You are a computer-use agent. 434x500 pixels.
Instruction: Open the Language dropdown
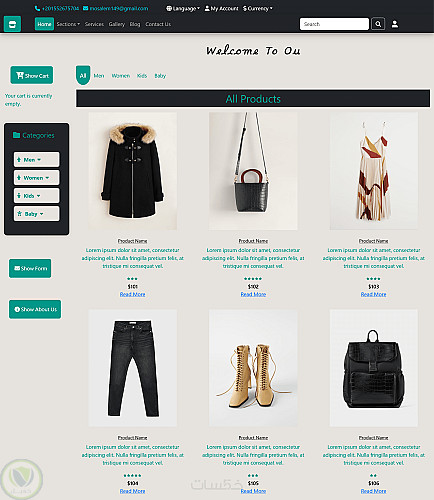pyautogui.click(x=183, y=8)
